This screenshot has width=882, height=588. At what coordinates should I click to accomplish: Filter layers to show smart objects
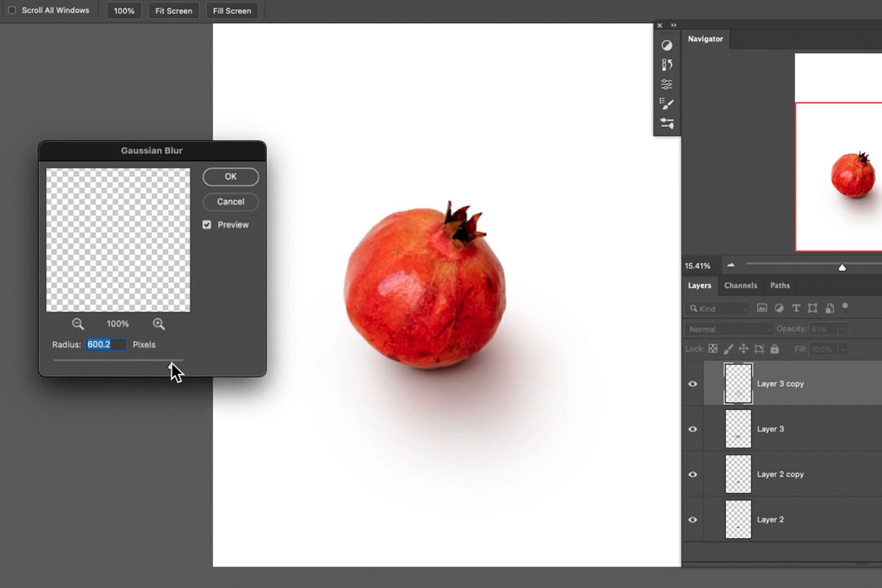[830, 308]
